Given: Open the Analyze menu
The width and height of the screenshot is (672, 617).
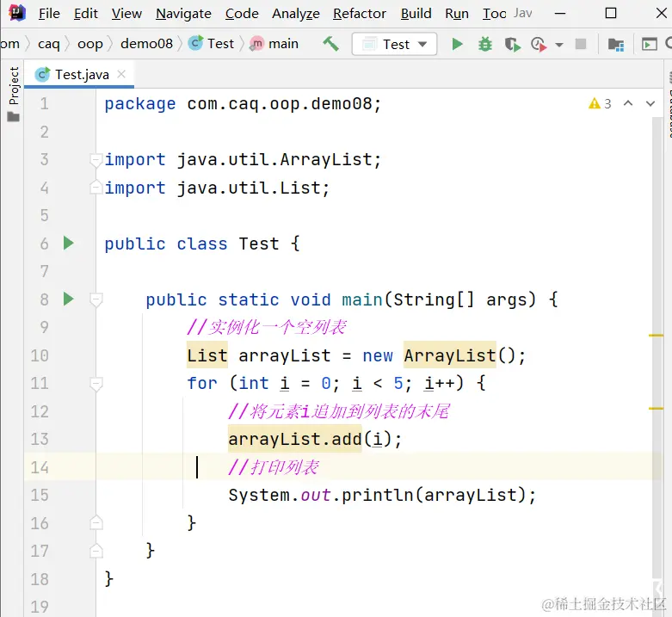Looking at the screenshot, I should (296, 14).
